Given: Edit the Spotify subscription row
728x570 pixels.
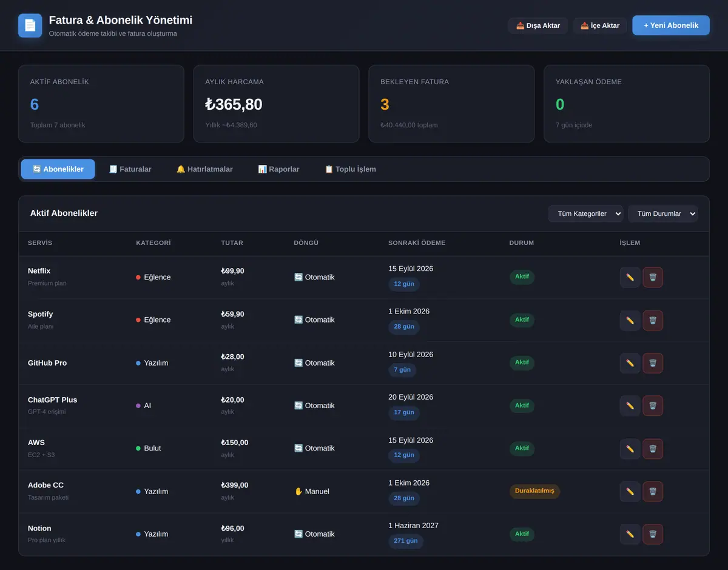Looking at the screenshot, I should (630, 320).
